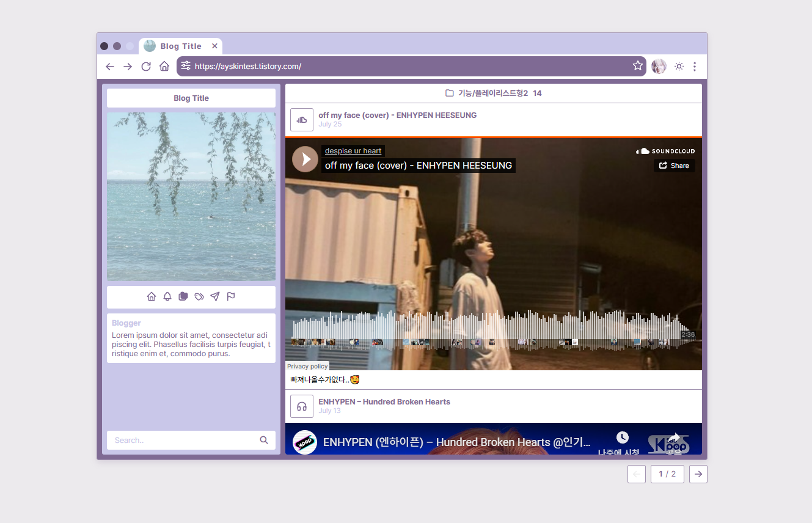Viewport: 812px width, 523px height.
Task: Click the YouTube channel avatar in the video embed
Action: click(305, 442)
